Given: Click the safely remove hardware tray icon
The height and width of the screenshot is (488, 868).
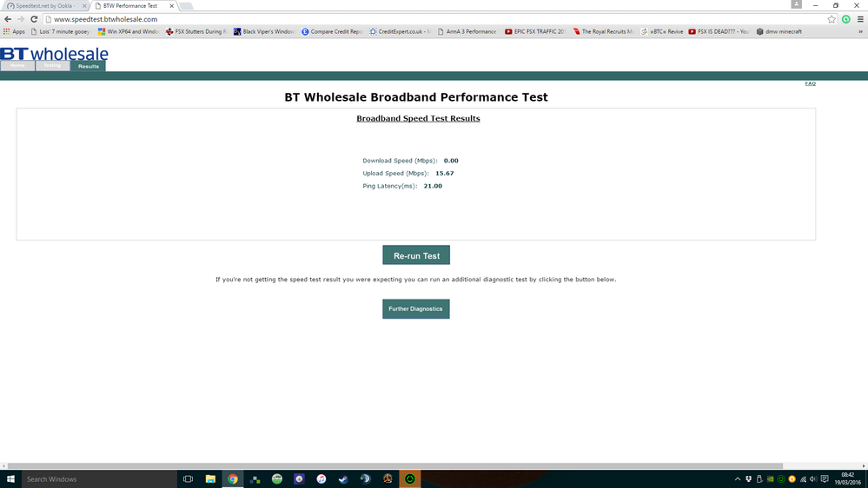Looking at the screenshot, I should 759,479.
